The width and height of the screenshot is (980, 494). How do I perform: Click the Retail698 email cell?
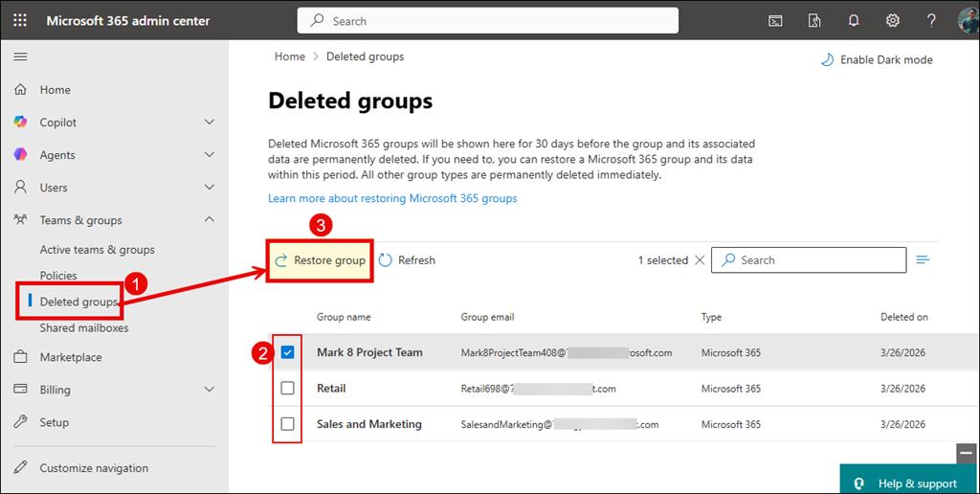(x=538, y=389)
